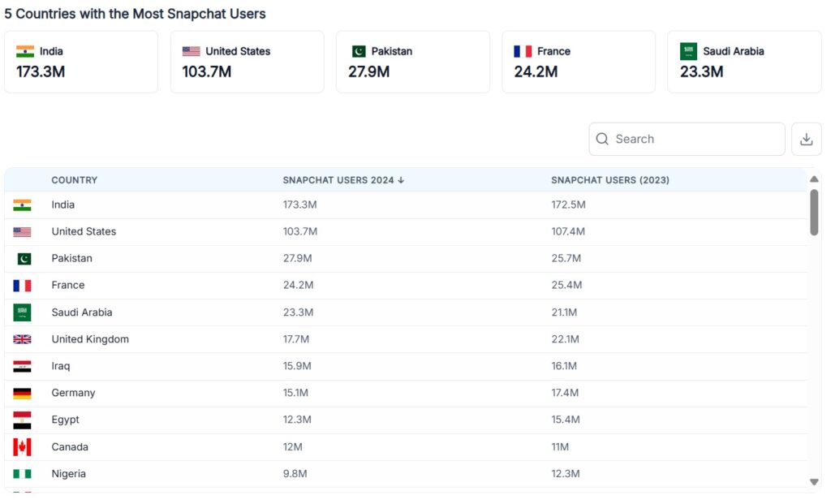This screenshot has height=504, width=831.
Task: Sort by the Country column header
Action: tap(74, 180)
